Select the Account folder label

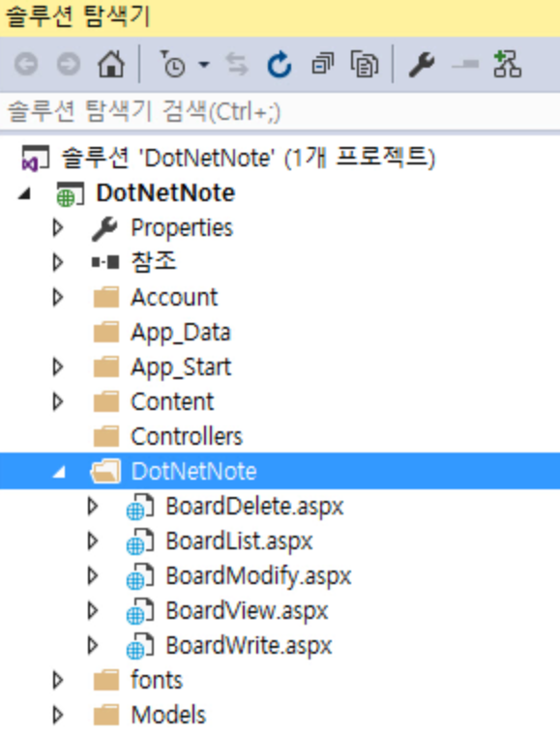pos(174,297)
